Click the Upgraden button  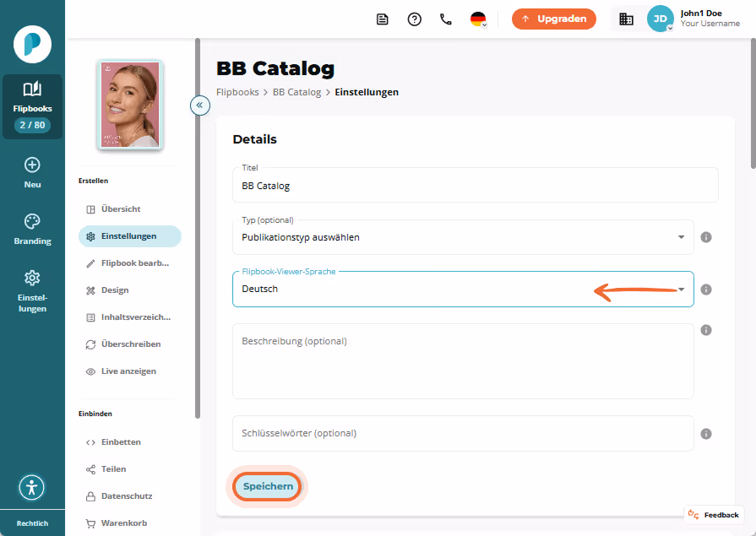554,19
